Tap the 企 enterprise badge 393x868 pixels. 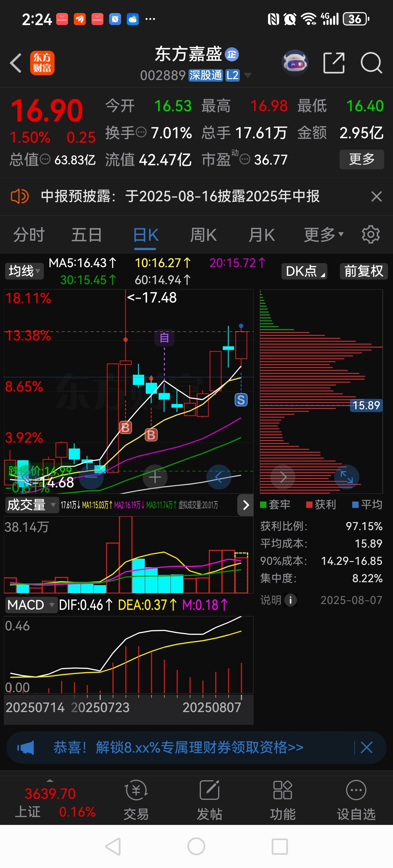[x=232, y=55]
